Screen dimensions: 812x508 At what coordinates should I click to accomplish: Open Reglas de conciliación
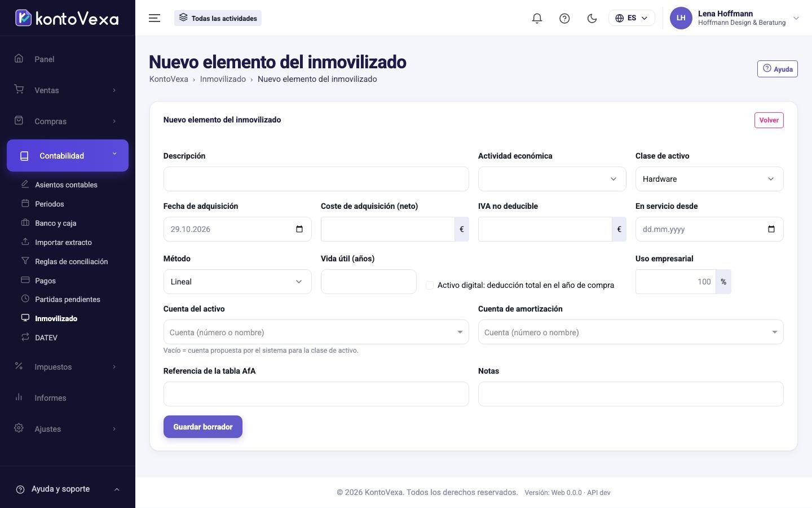71,261
